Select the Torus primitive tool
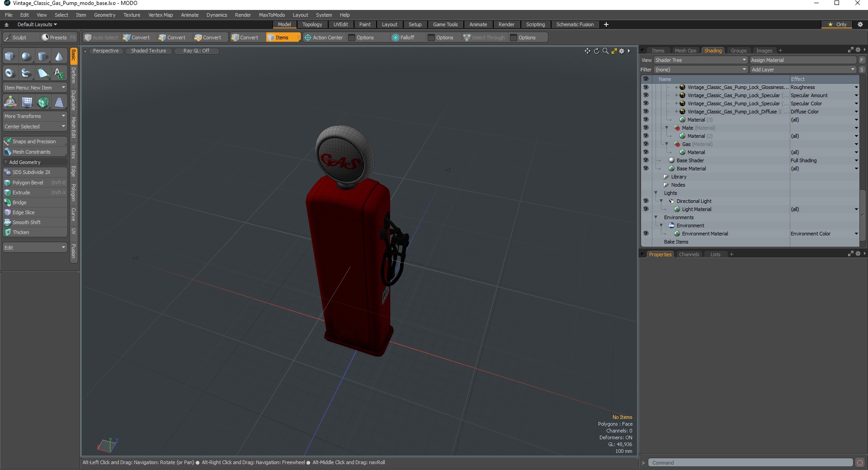Viewport: 868px width, 470px height. tap(9, 73)
